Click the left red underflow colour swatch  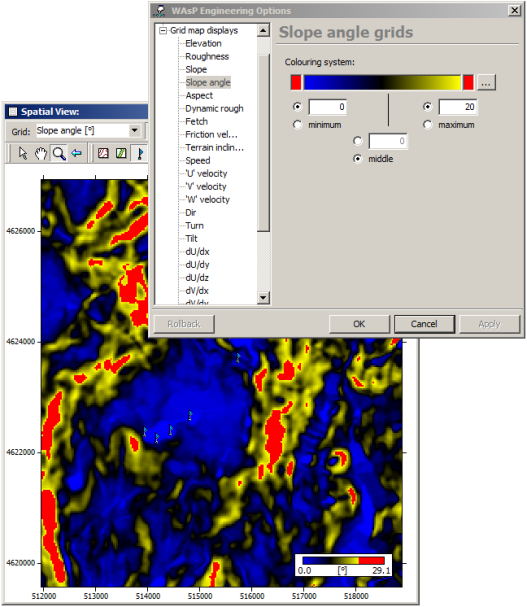[x=296, y=82]
